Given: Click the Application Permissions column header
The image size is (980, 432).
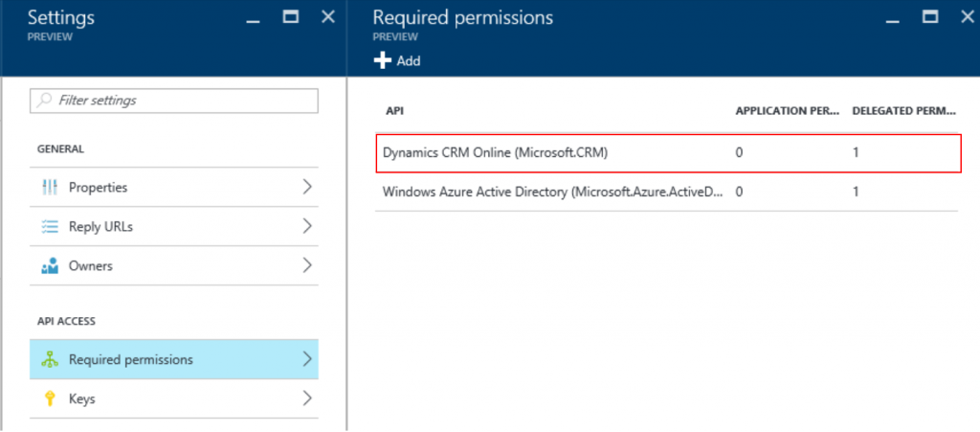Looking at the screenshot, I should tap(788, 111).
